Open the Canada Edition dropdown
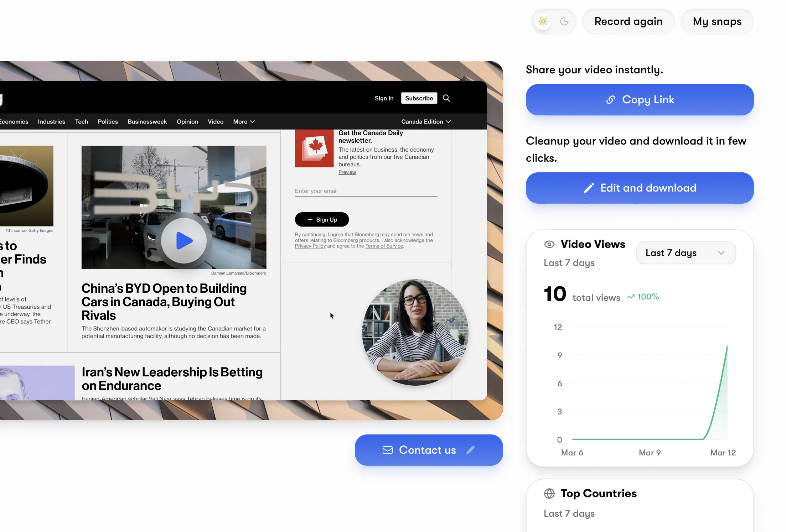Screen dimensions: 786x532 (x=426, y=122)
